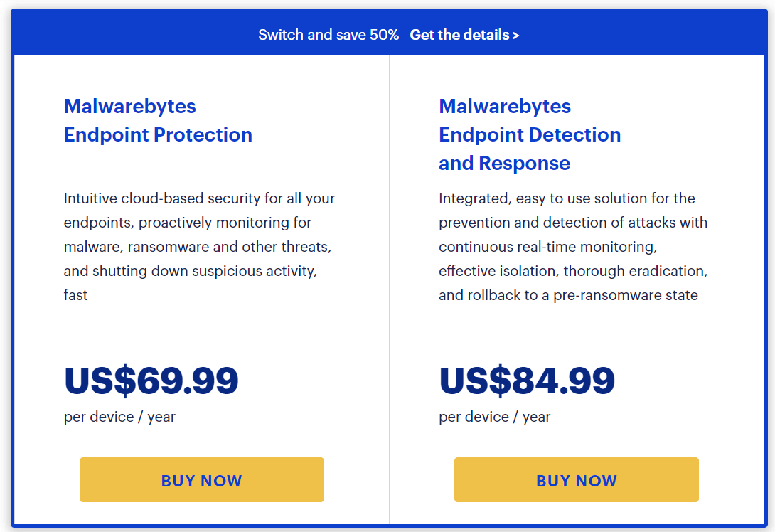Screen dimensions: 775x532
Task: Click the continuous real-time monitoring line
Action: coord(548,247)
